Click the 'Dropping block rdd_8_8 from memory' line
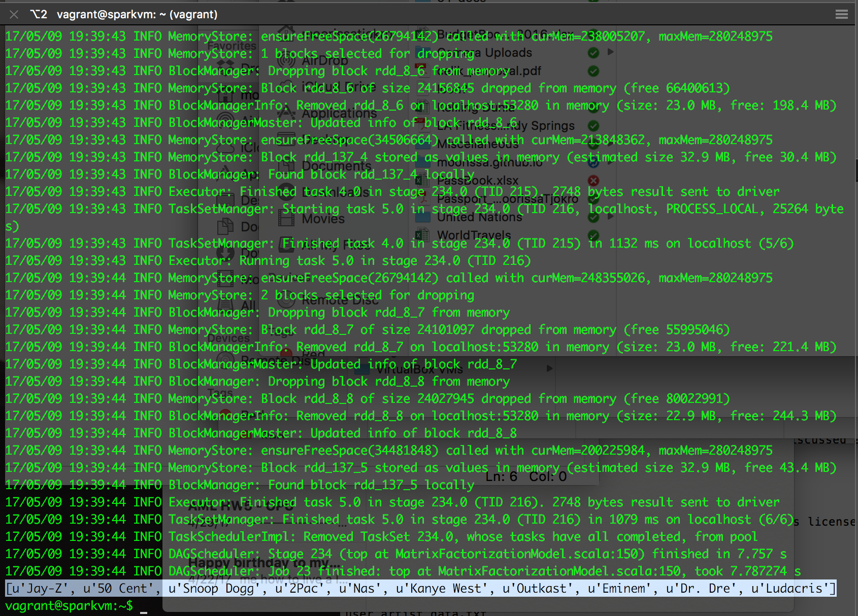This screenshot has width=858, height=616. coord(257,381)
